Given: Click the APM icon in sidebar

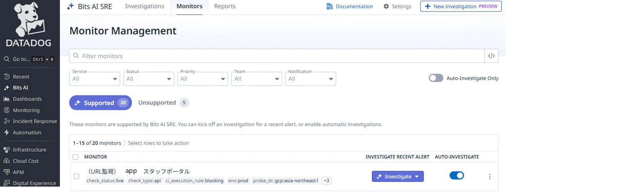Looking at the screenshot, I should click(x=7, y=172).
